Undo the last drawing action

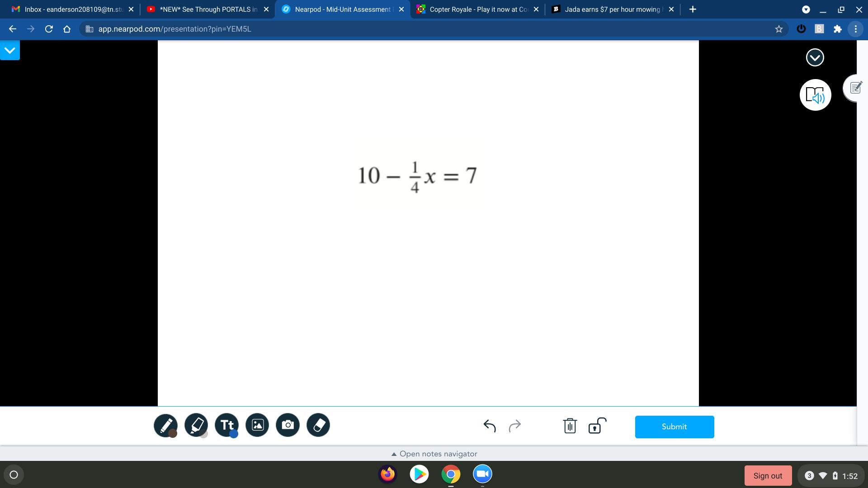(x=490, y=426)
